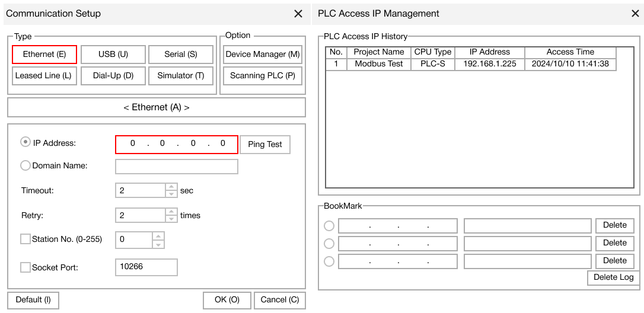Click the Domain Name text field
644x313 pixels.
point(176,167)
